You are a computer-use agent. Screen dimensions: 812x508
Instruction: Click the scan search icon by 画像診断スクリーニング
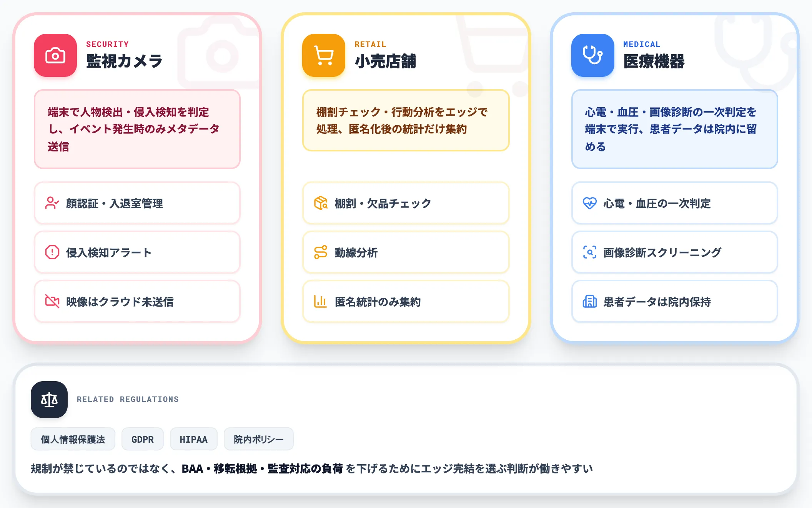click(589, 252)
